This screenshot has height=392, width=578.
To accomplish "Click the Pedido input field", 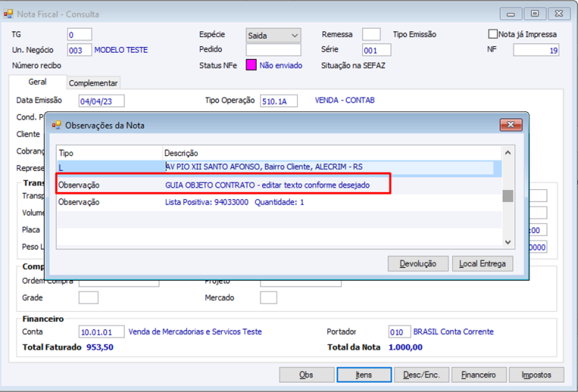I will tap(273, 50).
